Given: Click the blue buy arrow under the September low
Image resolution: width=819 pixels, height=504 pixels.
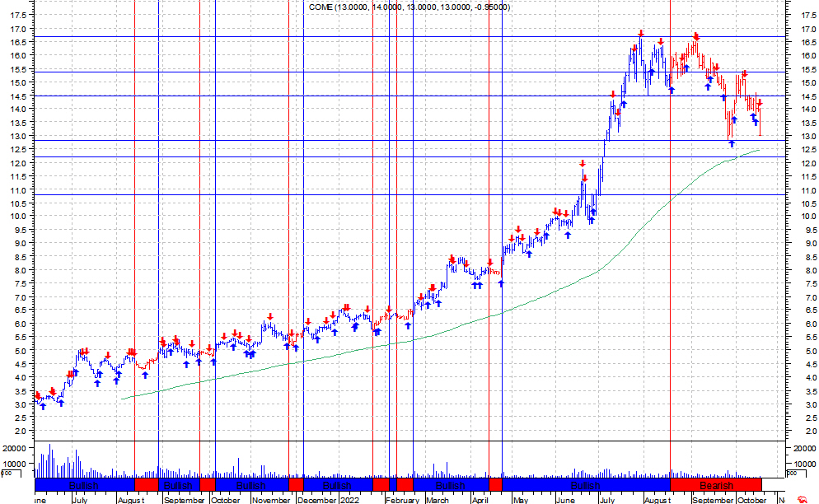Looking at the screenshot, I should [x=731, y=144].
